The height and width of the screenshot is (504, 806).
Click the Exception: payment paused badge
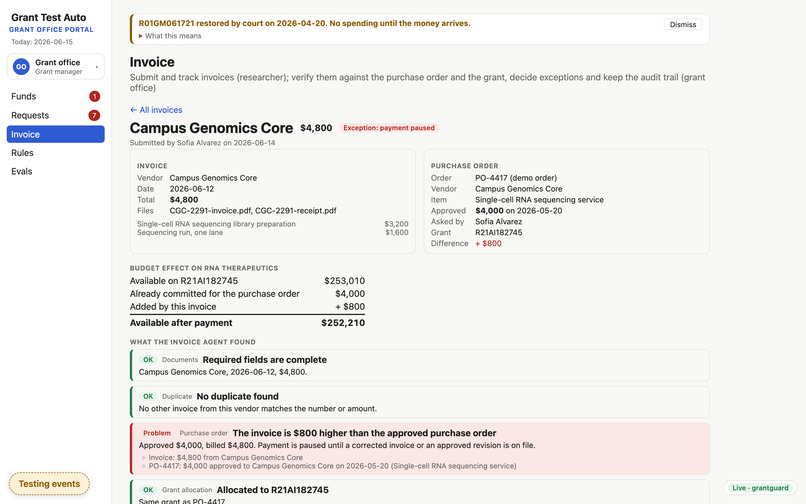(x=389, y=128)
